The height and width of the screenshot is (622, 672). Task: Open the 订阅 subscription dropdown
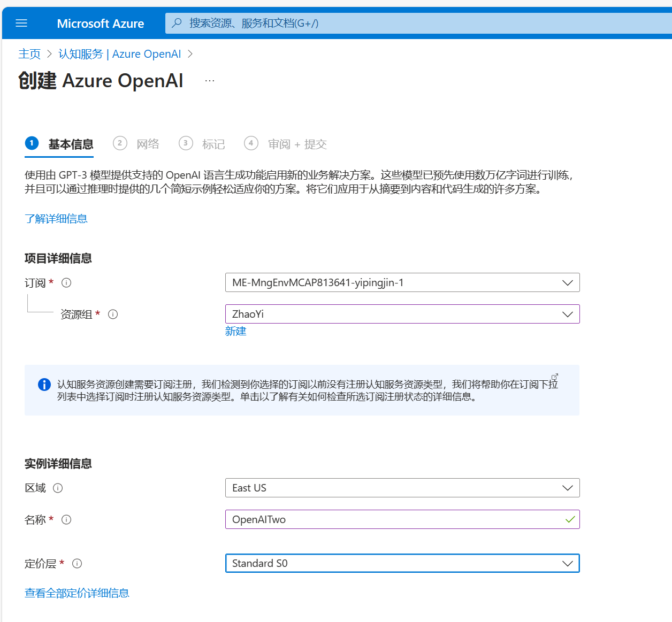[402, 282]
